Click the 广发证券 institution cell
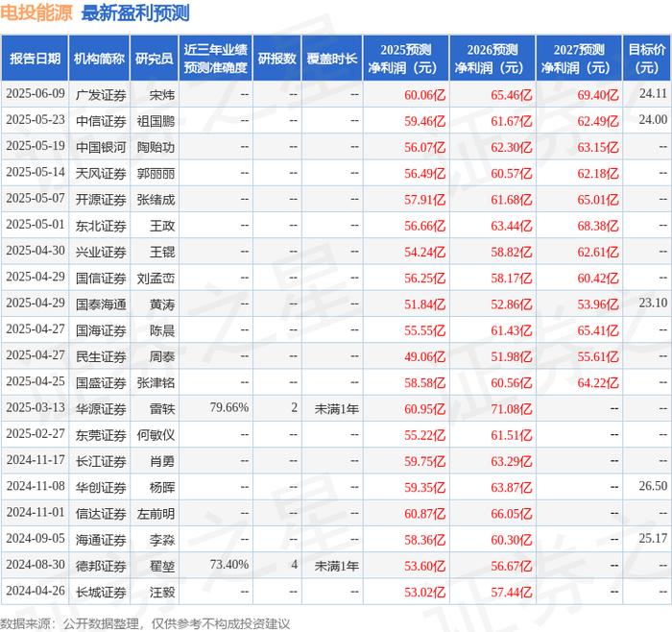 pos(101,95)
